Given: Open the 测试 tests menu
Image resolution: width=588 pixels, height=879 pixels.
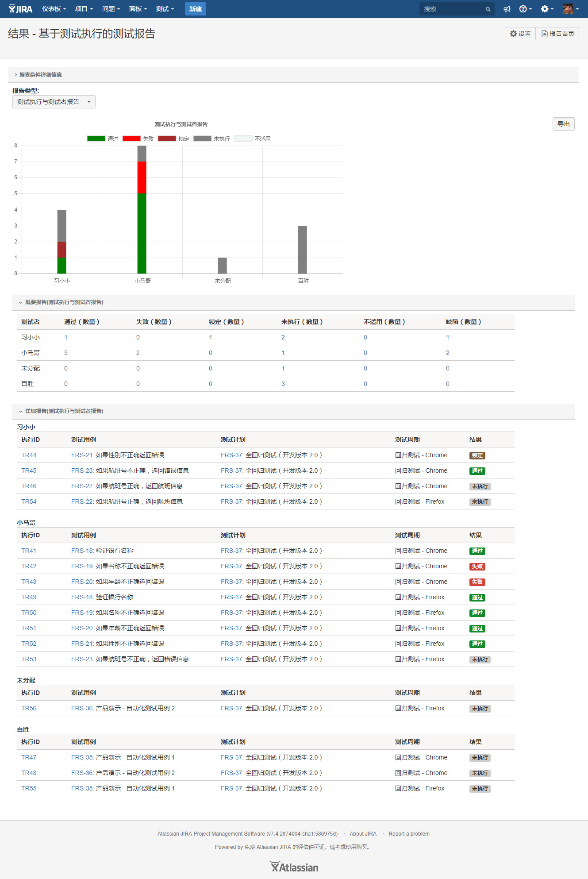Looking at the screenshot, I should point(165,9).
